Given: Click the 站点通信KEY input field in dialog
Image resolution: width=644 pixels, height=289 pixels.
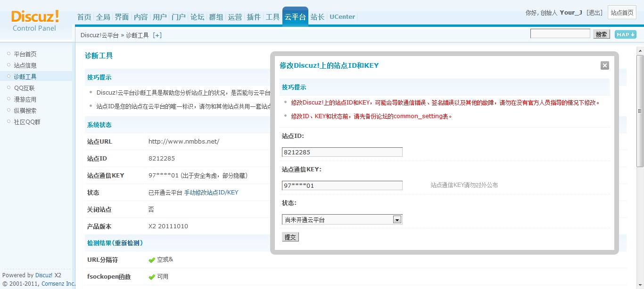Looking at the screenshot, I should click(342, 185).
